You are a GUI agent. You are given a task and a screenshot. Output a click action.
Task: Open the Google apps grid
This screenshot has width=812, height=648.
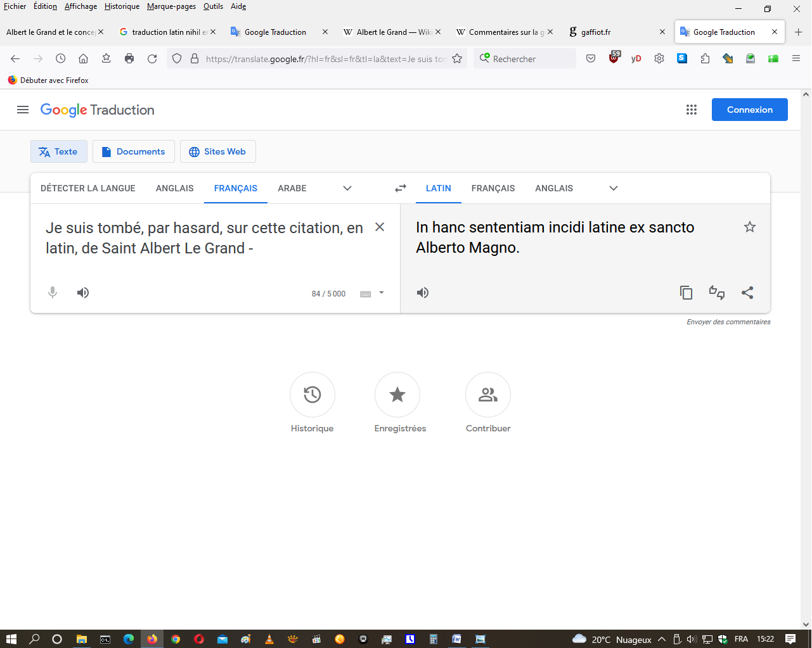692,110
